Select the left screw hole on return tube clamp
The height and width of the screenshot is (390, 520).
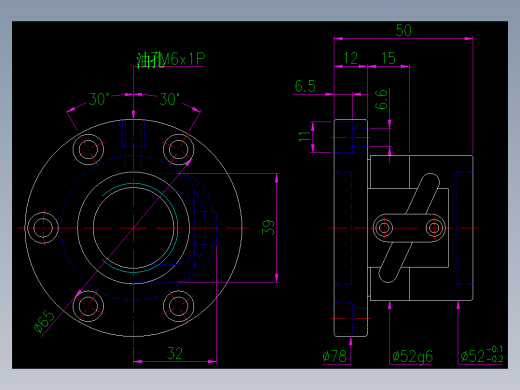coord(384,228)
